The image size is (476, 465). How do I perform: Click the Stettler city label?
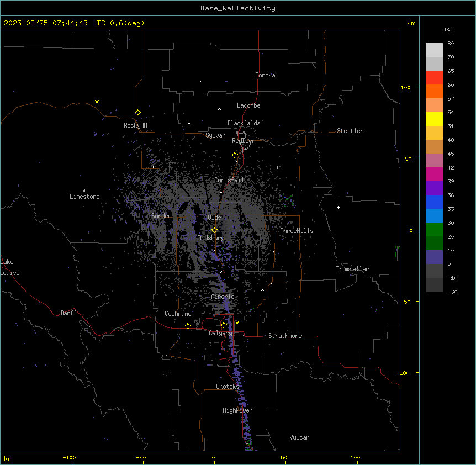tap(350, 131)
